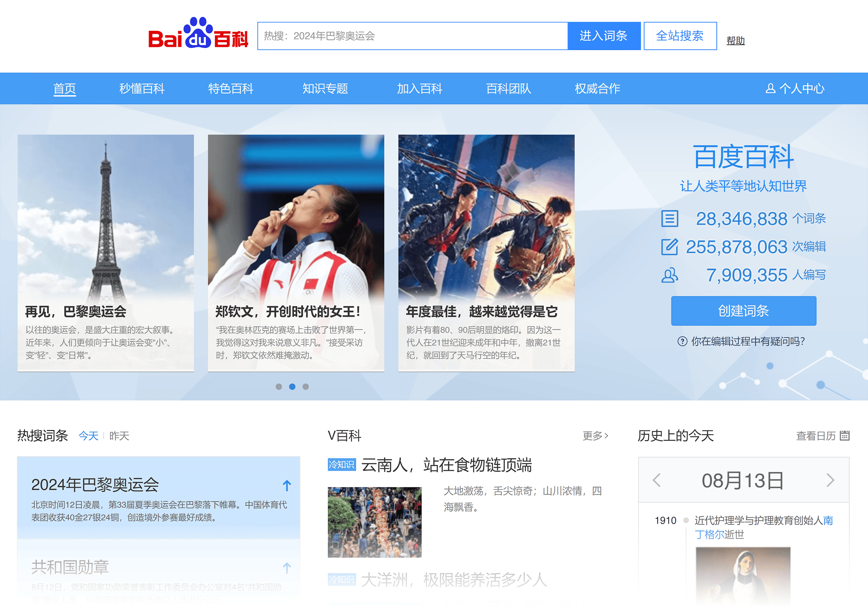Open hot search entry 共和国勋章
The height and width of the screenshot is (607, 868).
click(70, 567)
